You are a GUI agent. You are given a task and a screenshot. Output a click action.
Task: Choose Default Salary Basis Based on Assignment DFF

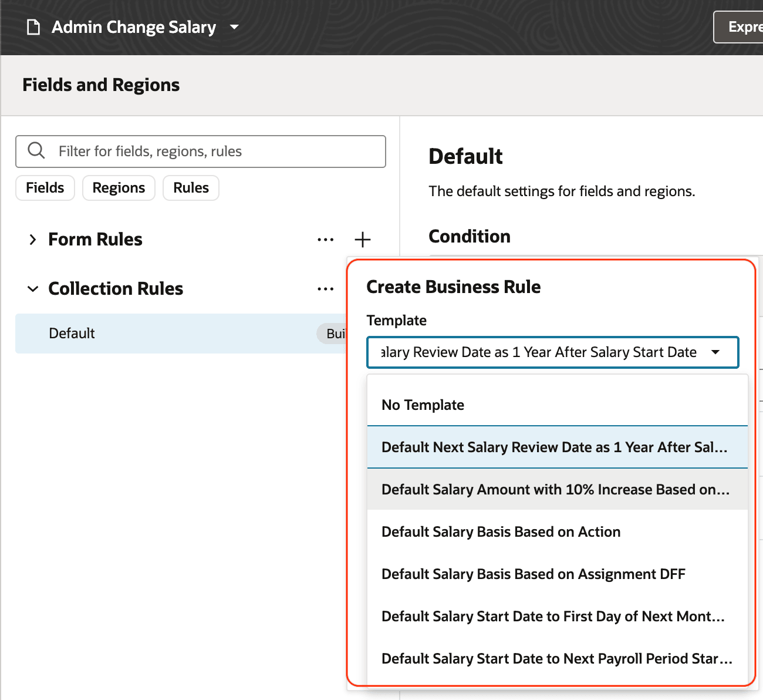point(533,574)
